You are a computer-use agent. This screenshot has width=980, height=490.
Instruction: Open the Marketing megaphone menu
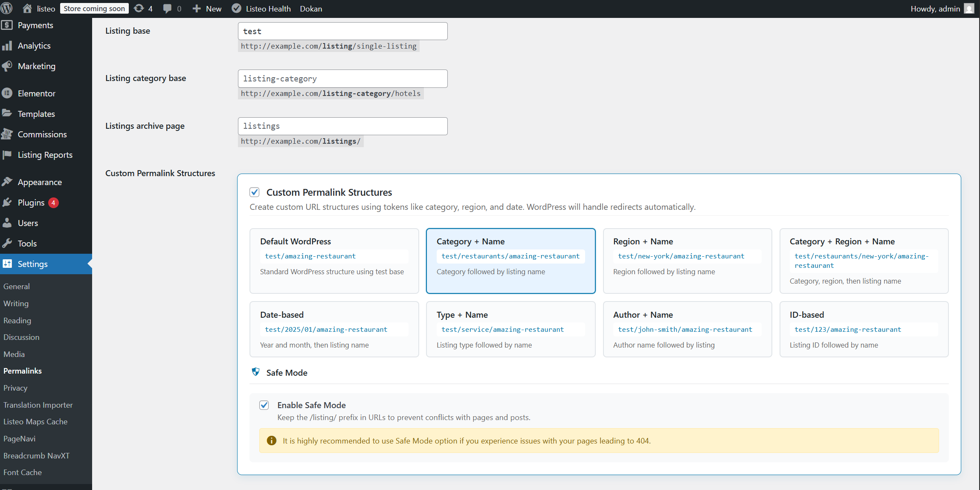click(36, 66)
